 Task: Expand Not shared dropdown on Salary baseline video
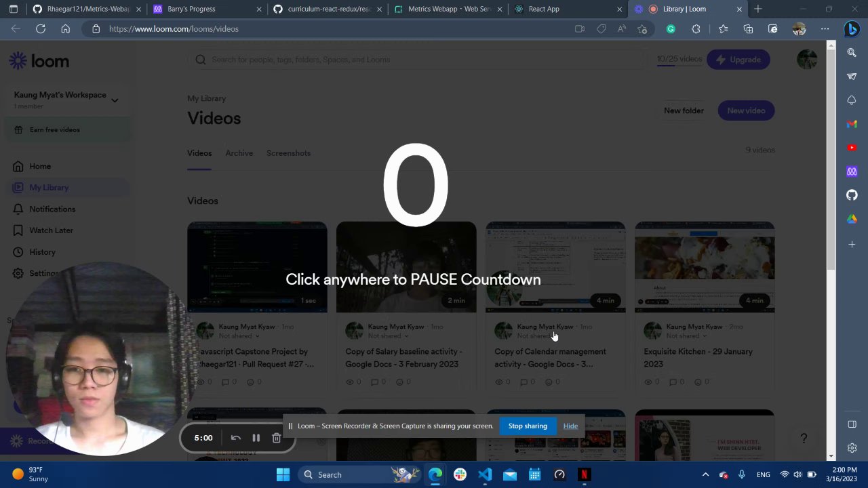(x=388, y=336)
